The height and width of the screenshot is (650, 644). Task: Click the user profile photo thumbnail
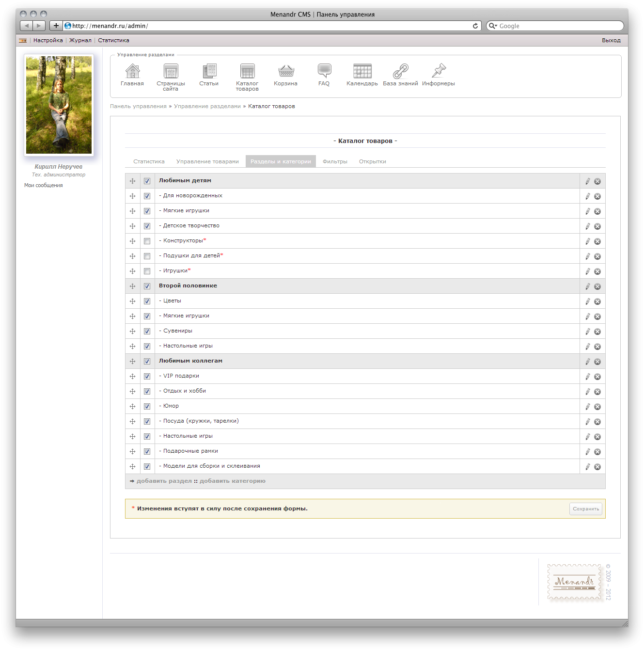pyautogui.click(x=58, y=105)
